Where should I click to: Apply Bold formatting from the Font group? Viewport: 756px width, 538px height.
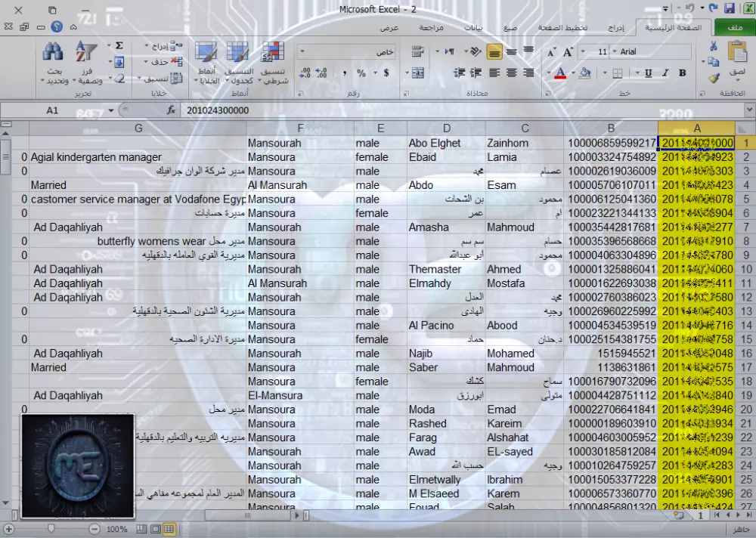tap(682, 73)
